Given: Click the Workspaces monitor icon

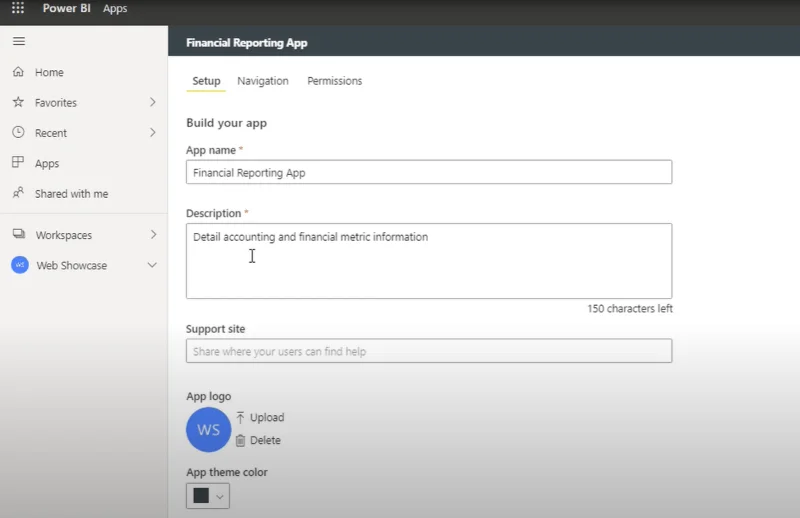Looking at the screenshot, I should click(19, 234).
